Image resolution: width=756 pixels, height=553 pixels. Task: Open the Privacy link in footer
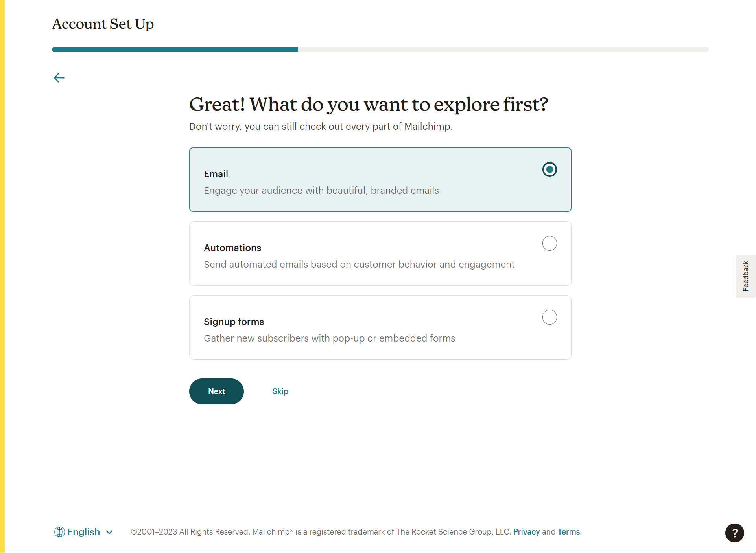[x=526, y=532]
